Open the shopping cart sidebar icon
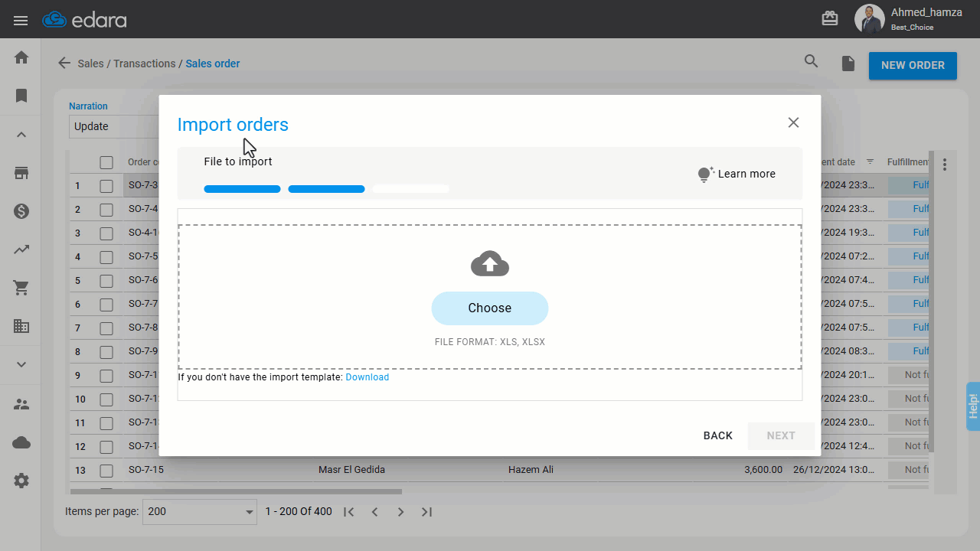Viewport: 980px width, 551px height. (x=21, y=288)
